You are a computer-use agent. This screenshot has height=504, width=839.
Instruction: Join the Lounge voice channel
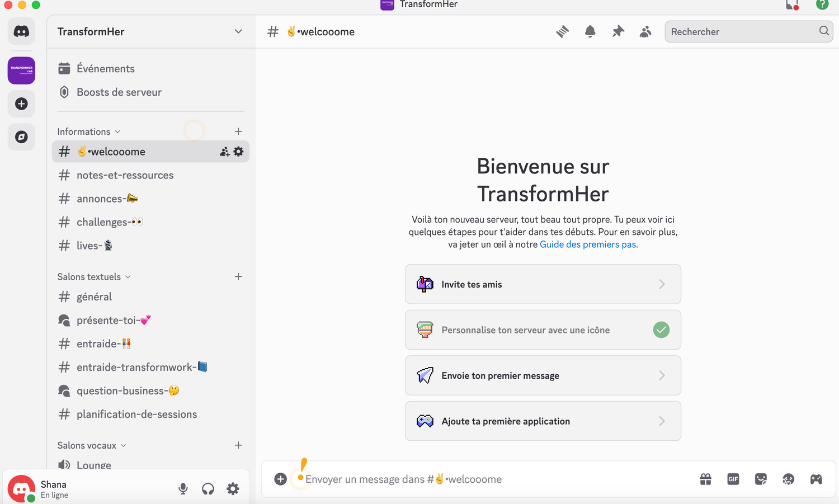point(150,464)
